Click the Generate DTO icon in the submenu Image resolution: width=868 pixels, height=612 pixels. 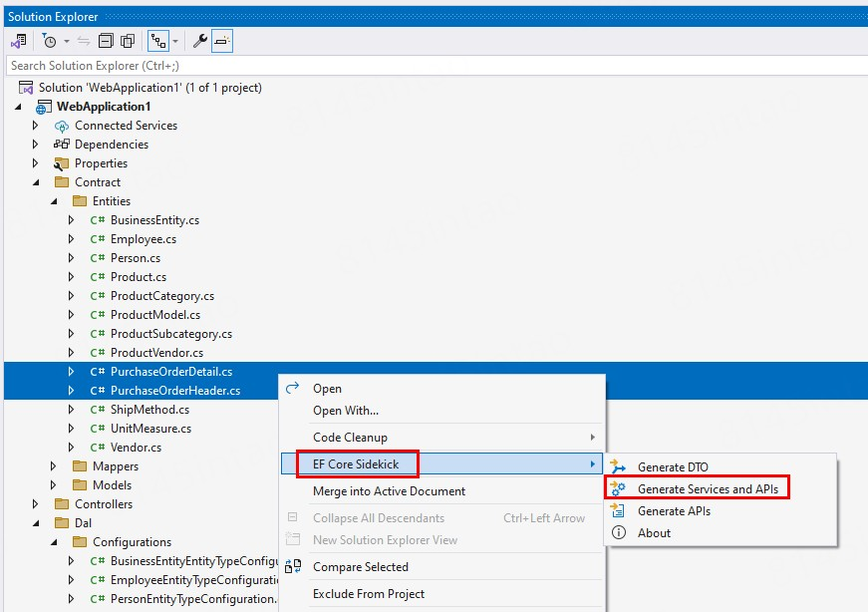(x=618, y=467)
